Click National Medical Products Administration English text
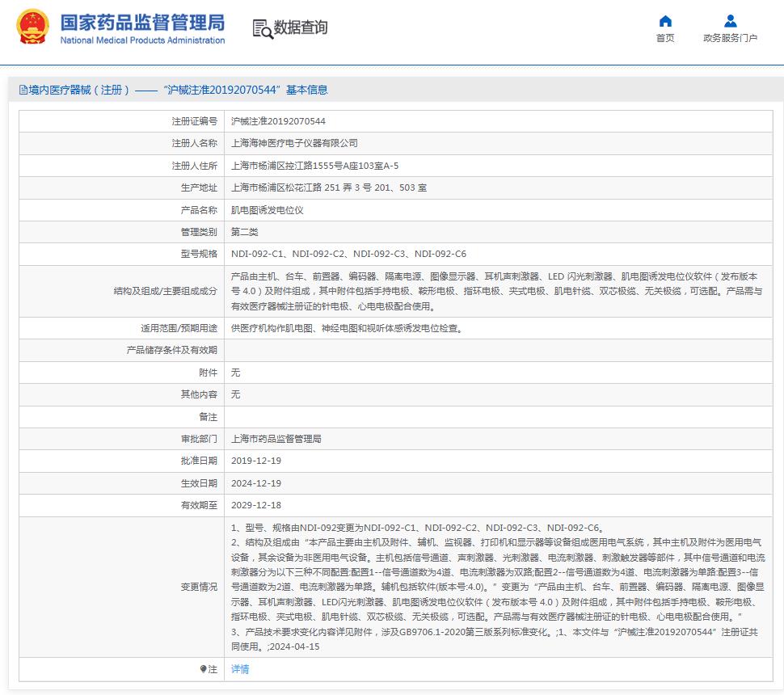Screen dimensions: 784x695 click(142, 40)
